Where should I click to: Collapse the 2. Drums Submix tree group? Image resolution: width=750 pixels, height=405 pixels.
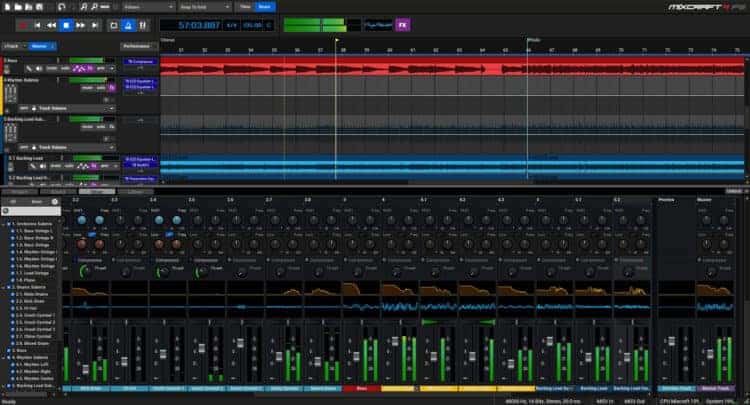[3, 287]
